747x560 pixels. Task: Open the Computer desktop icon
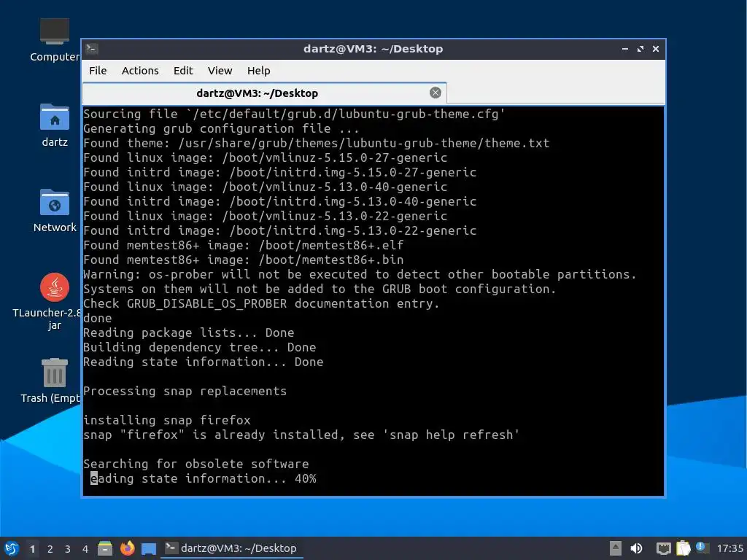point(54,40)
